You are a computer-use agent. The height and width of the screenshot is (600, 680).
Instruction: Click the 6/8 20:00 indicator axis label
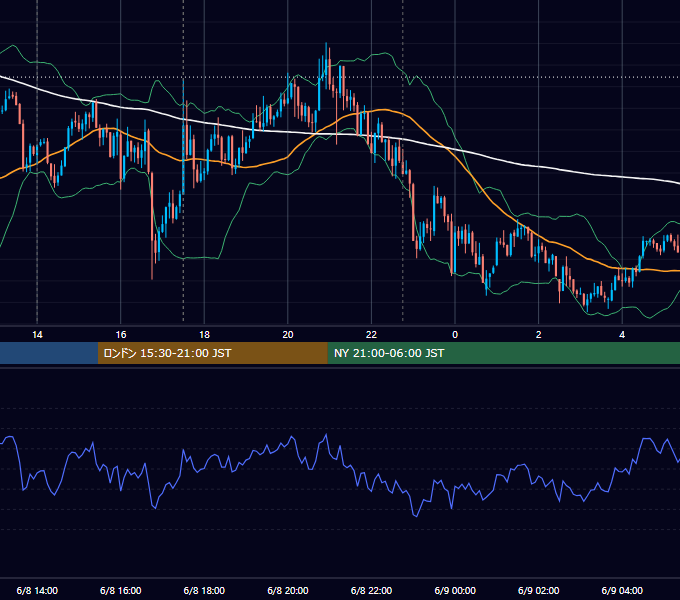(288, 590)
